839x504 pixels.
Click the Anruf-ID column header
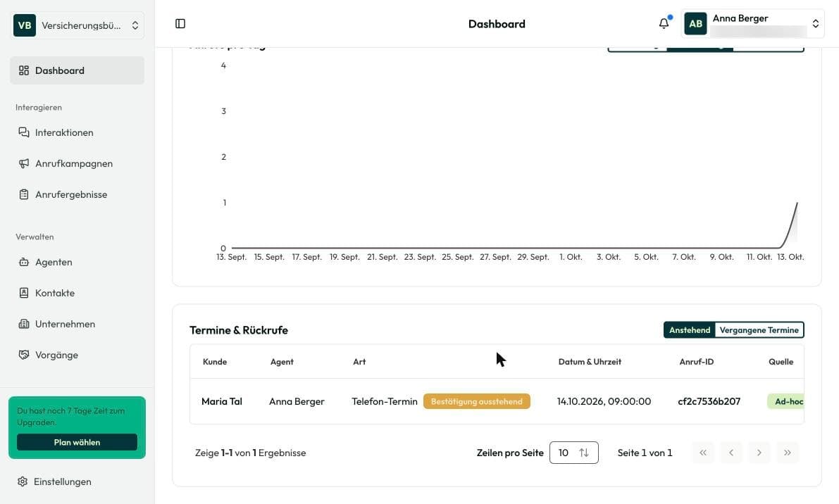[696, 362]
